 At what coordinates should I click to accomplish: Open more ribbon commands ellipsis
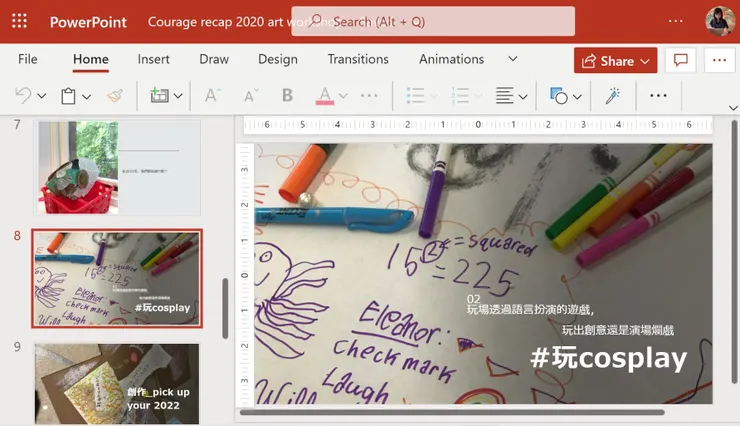pos(658,96)
